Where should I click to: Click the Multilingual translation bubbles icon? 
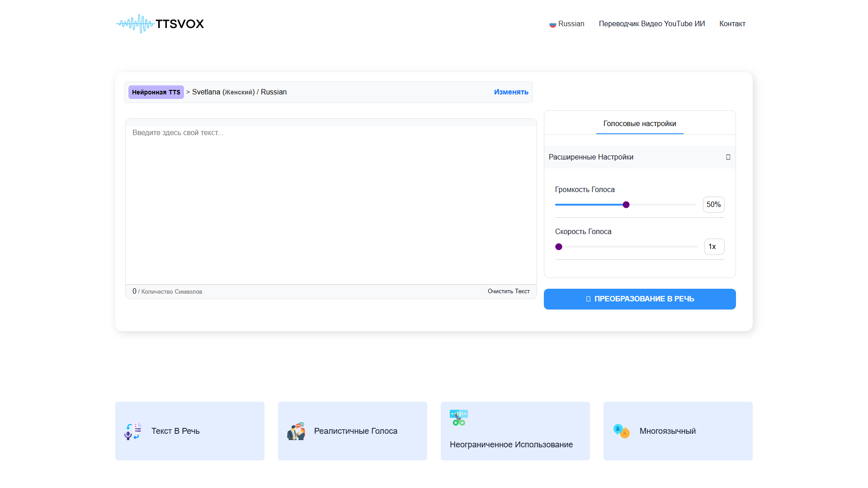622,431
